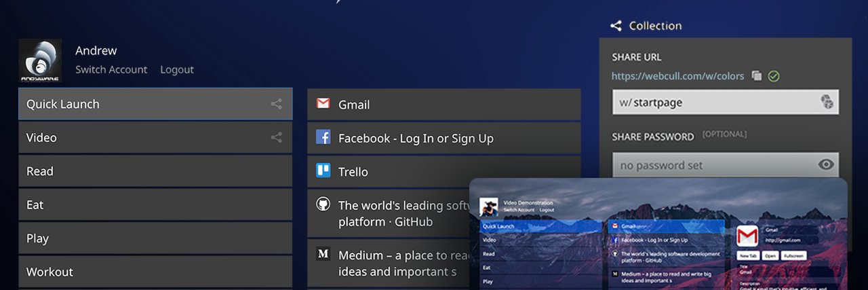
Task: Select the Play collection
Action: tap(155, 238)
